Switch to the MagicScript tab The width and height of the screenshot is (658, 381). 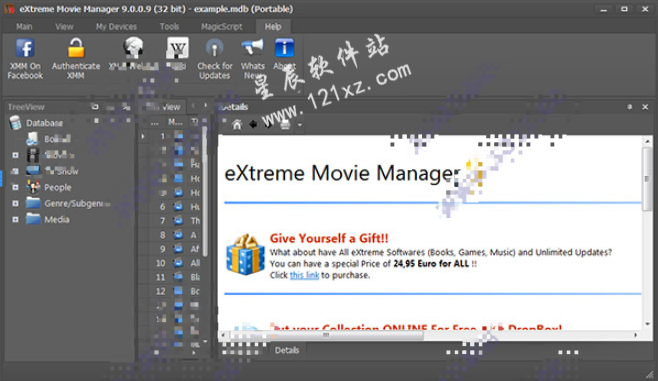coord(222,26)
